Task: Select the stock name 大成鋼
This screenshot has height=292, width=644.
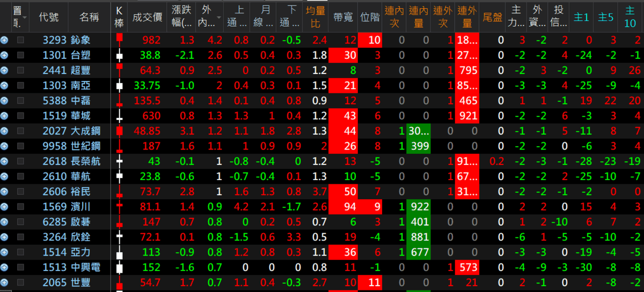Action: pyautogui.click(x=85, y=131)
